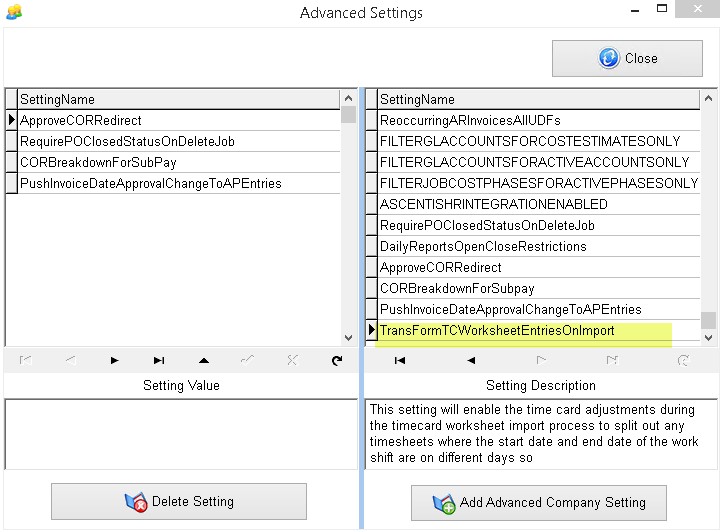Image resolution: width=723 pixels, height=532 pixels.
Task: Select RequirePOClosedStatusOnDeleteJob in left grid
Action: click(x=179, y=141)
